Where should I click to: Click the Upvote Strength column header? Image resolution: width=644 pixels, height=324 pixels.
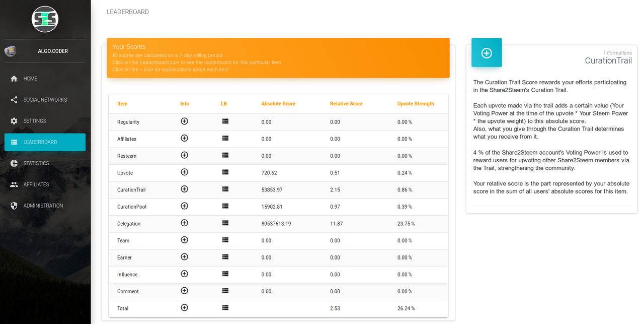[416, 104]
